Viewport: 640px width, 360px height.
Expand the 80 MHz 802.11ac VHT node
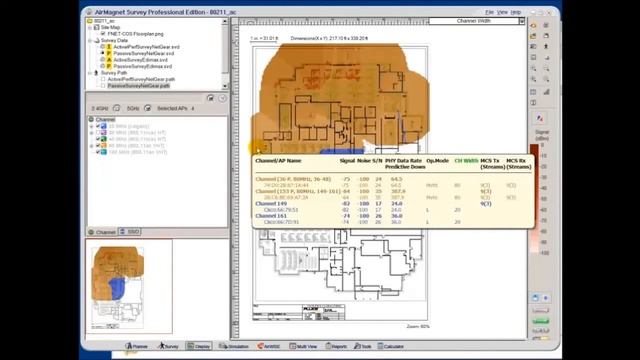click(91, 146)
